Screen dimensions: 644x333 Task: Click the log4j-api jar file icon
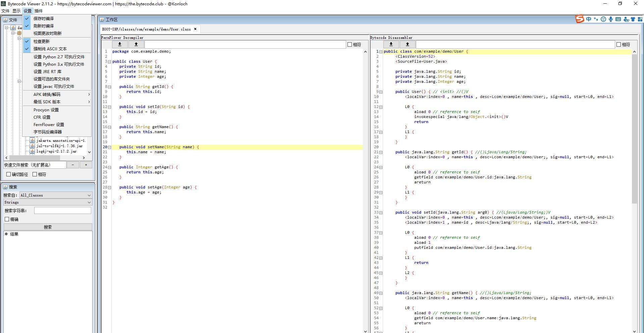(x=32, y=151)
